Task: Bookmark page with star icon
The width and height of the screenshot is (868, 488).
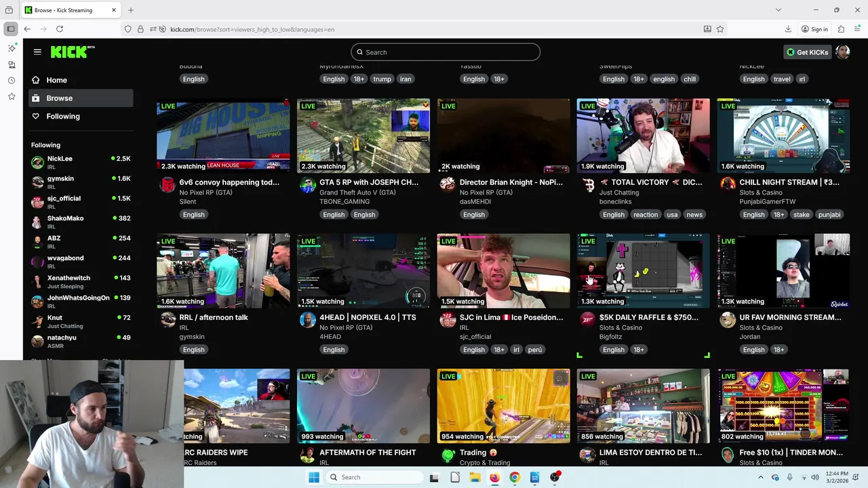Action: pyautogui.click(x=720, y=29)
